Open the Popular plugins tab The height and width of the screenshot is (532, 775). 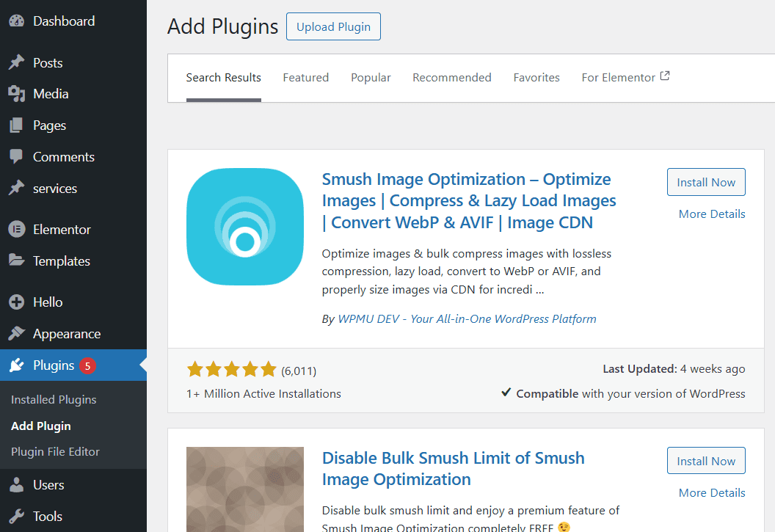[x=371, y=77]
